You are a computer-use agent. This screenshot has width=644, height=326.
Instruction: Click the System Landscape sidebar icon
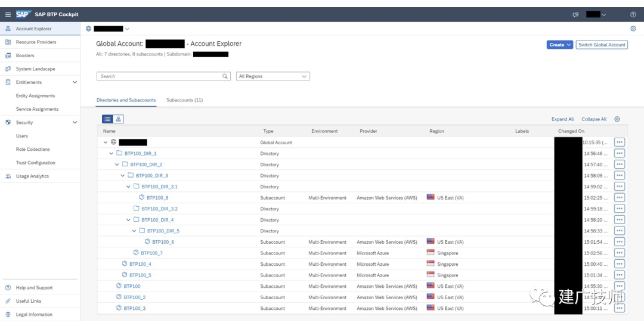pyautogui.click(x=8, y=69)
